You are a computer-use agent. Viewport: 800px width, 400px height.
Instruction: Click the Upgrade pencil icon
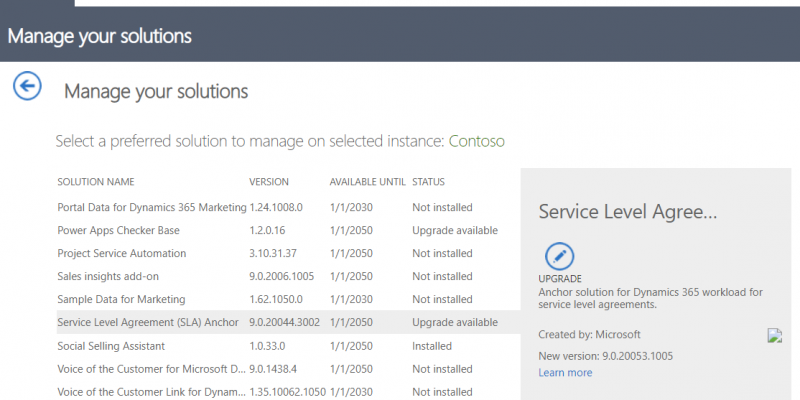[559, 256]
